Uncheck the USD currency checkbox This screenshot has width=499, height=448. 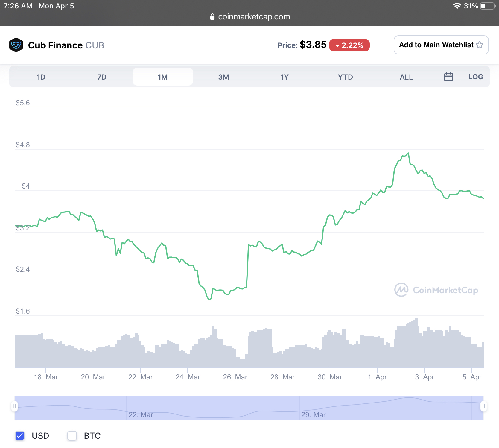tap(20, 436)
